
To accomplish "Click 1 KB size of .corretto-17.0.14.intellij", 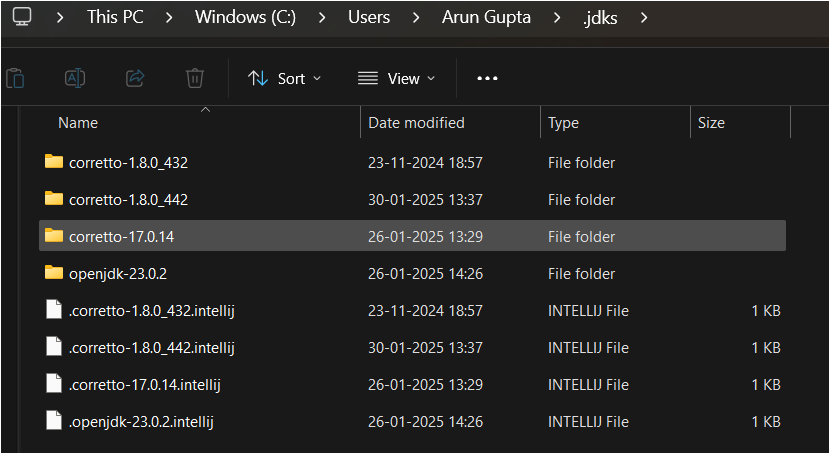I will coord(766,385).
